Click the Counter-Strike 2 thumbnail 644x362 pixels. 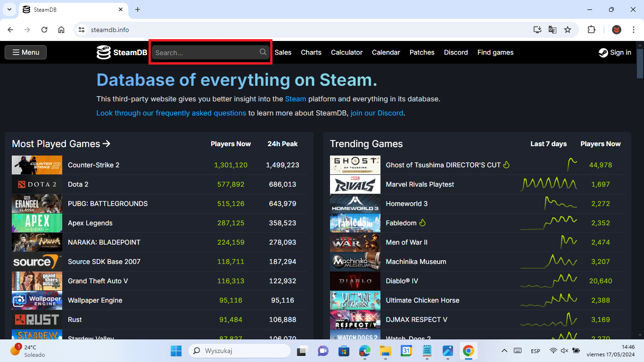coord(37,165)
